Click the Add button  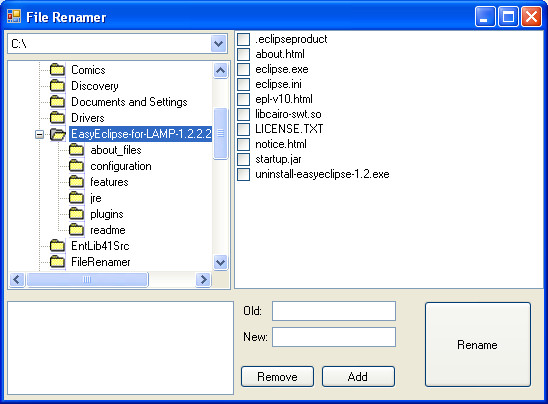tap(358, 377)
